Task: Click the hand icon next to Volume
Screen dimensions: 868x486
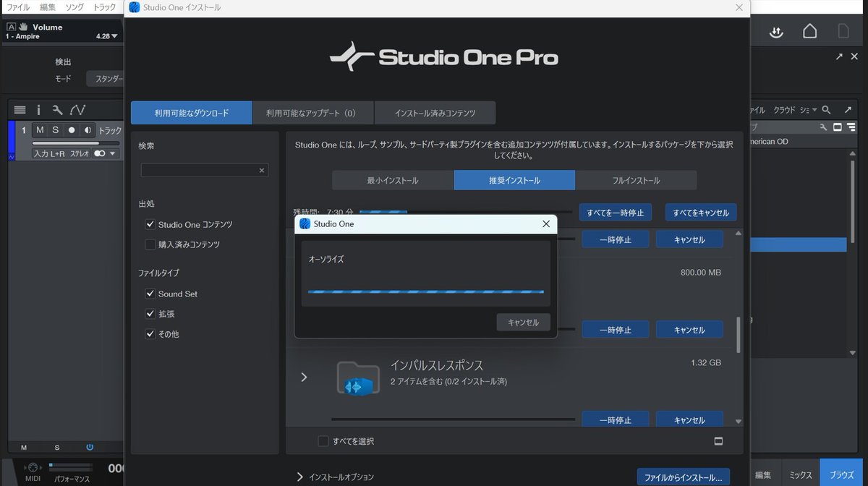Action: 22,27
